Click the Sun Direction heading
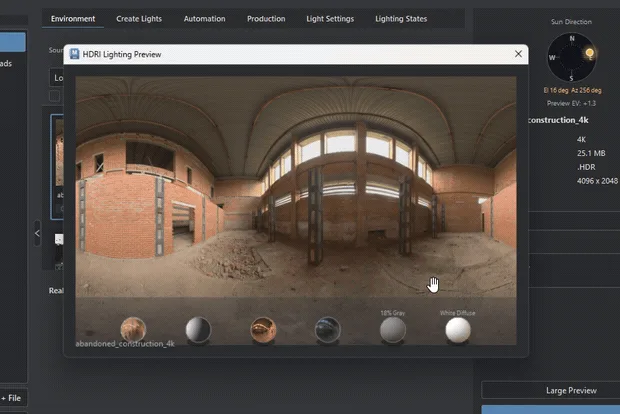Image resolution: width=620 pixels, height=414 pixels. pos(571,22)
